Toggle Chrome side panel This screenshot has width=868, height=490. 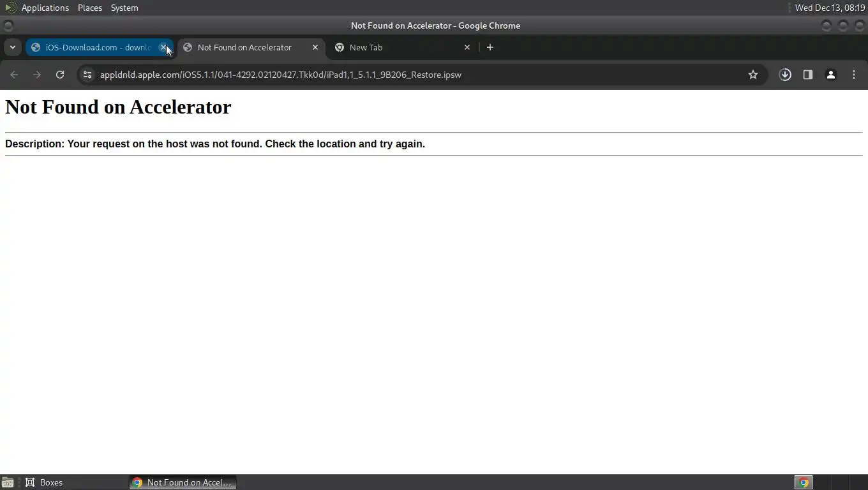[808, 75]
